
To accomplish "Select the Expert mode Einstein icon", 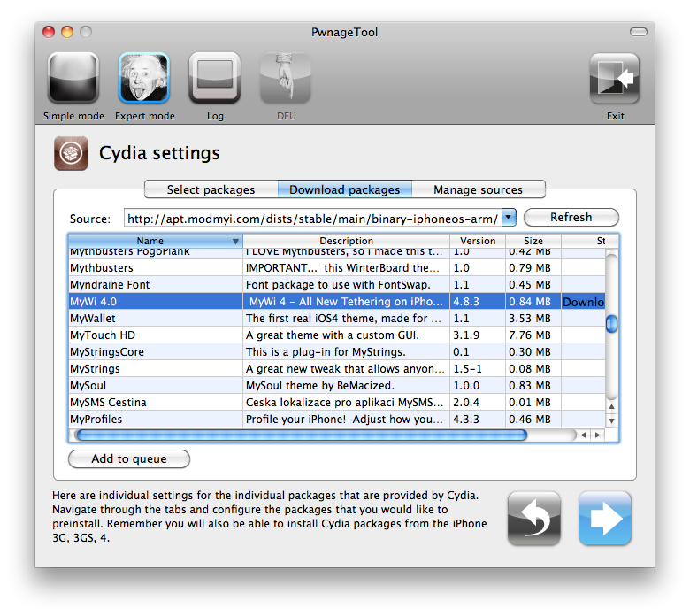I will (144, 78).
